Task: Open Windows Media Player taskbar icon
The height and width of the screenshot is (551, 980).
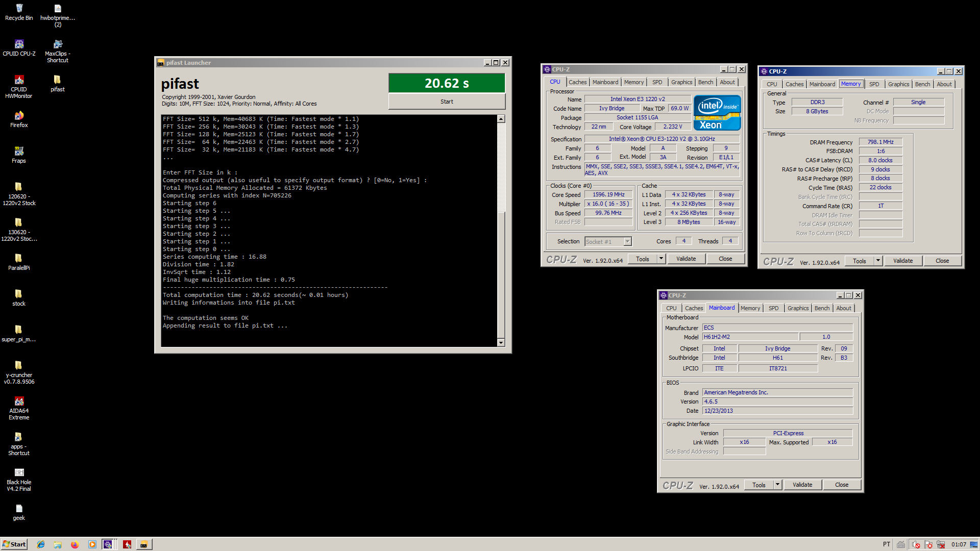Action: coord(92,544)
